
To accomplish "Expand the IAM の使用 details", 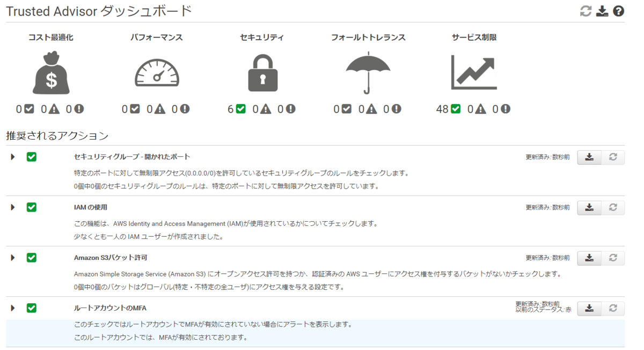I will pyautogui.click(x=12, y=207).
